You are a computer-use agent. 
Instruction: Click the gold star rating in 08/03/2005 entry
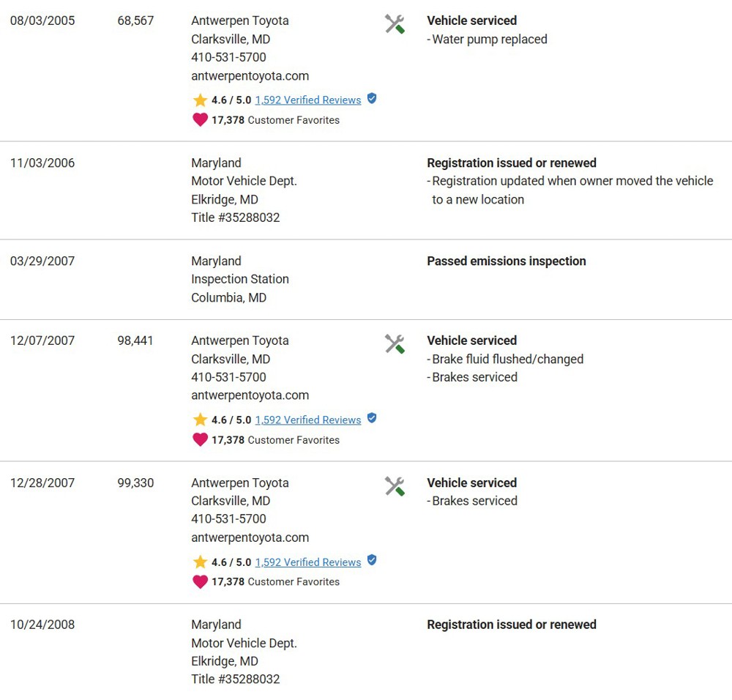[200, 100]
